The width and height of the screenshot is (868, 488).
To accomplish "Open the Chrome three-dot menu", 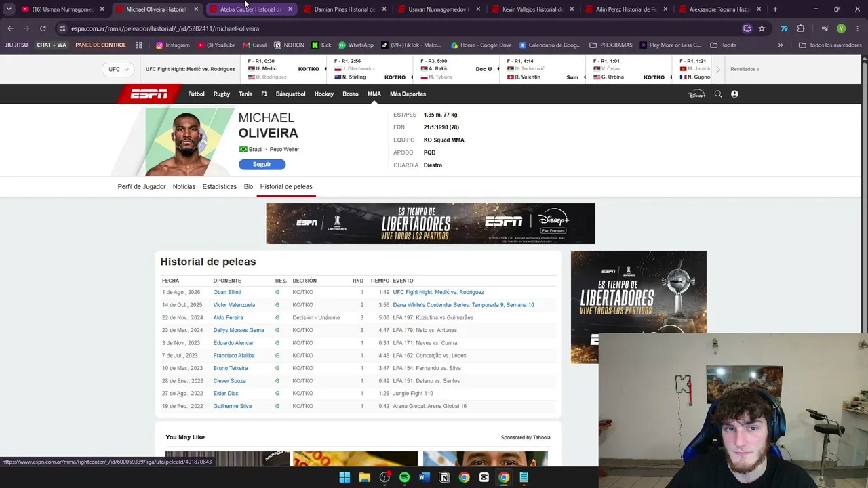I will 857,28.
